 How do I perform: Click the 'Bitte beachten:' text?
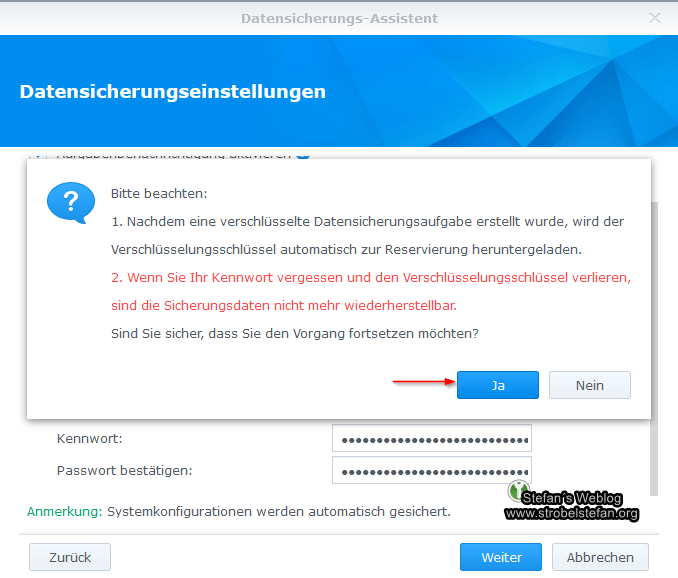[159, 193]
